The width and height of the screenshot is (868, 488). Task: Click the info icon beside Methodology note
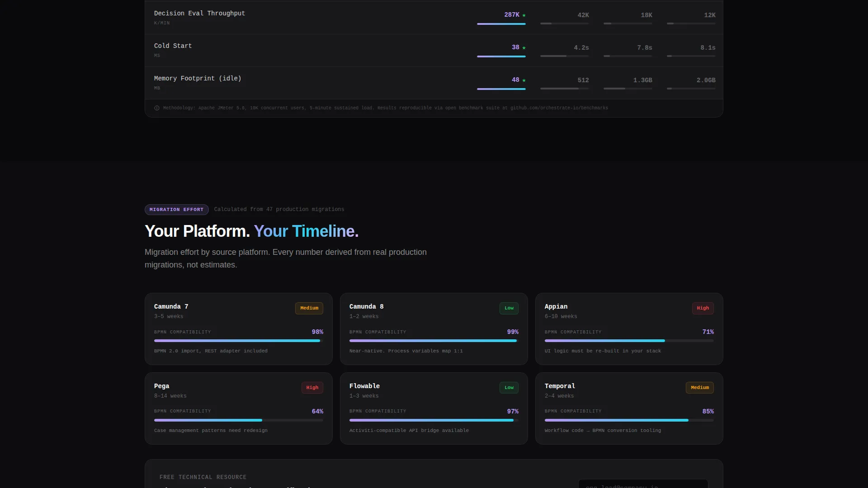coord(157,108)
